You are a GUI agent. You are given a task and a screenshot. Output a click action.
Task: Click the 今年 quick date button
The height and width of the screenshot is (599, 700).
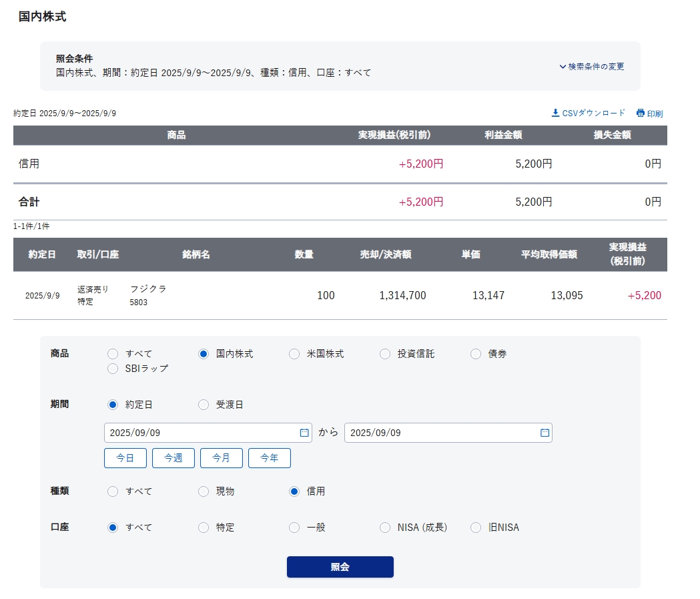pyautogui.click(x=270, y=458)
